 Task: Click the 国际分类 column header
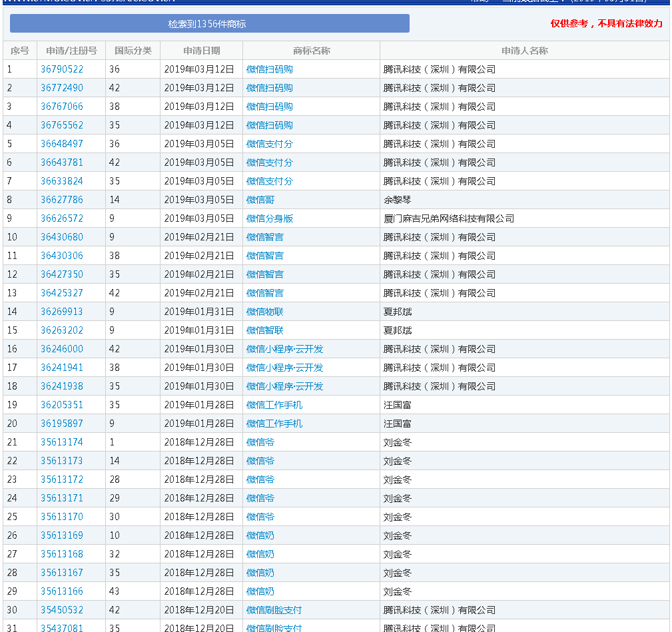tap(133, 51)
